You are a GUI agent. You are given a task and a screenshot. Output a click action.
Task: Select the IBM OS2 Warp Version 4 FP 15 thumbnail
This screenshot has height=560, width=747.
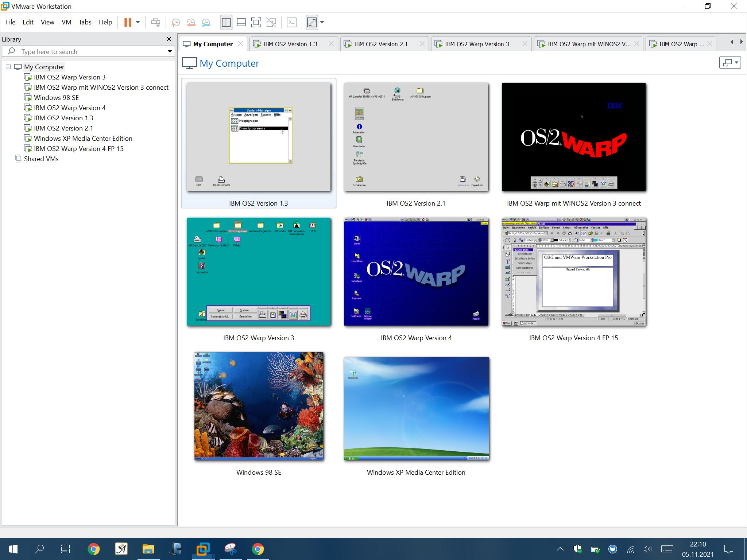tap(574, 272)
